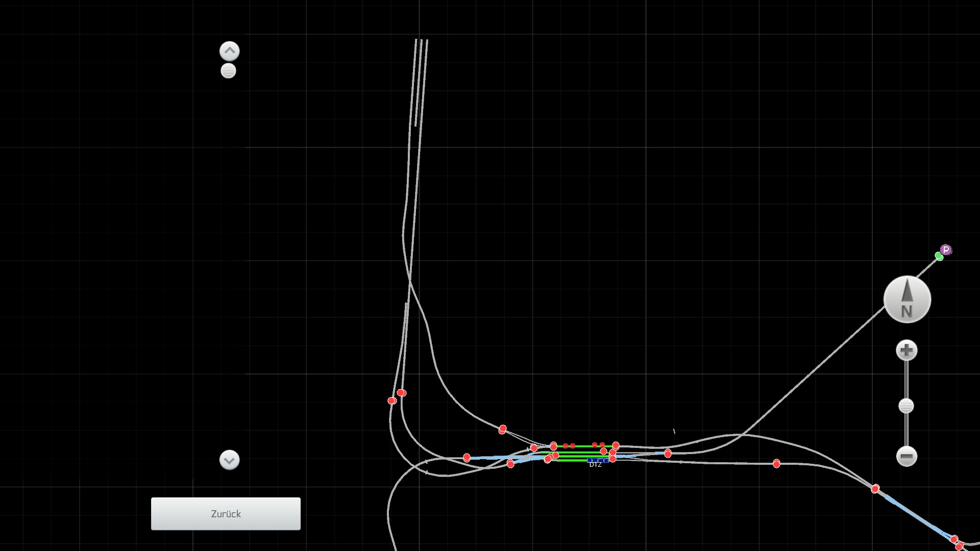Click the DTZ train label

(x=595, y=465)
